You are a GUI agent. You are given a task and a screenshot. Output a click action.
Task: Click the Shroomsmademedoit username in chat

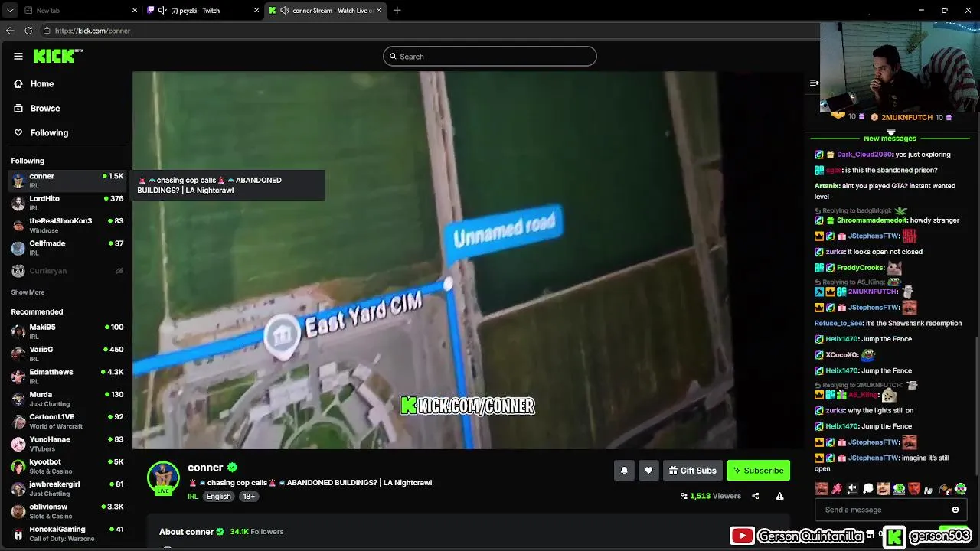click(x=871, y=220)
